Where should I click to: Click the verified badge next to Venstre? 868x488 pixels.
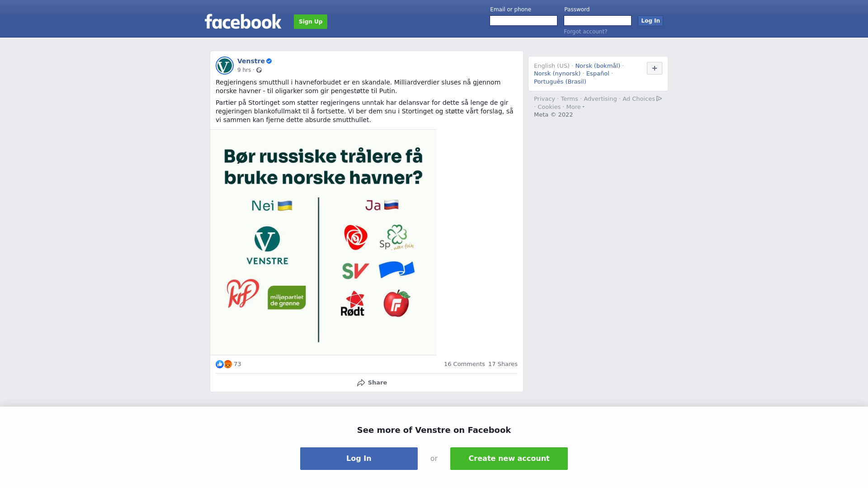[269, 61]
